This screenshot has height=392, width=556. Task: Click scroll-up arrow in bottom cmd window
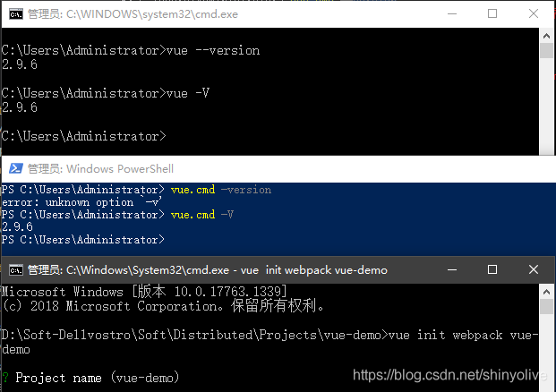click(x=546, y=292)
